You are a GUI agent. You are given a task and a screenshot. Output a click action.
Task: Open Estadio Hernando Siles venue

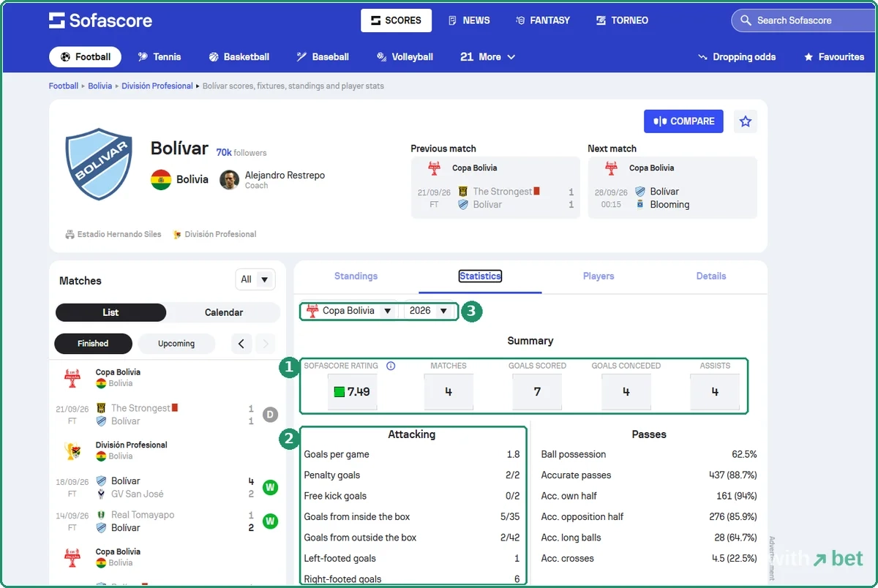113,235
